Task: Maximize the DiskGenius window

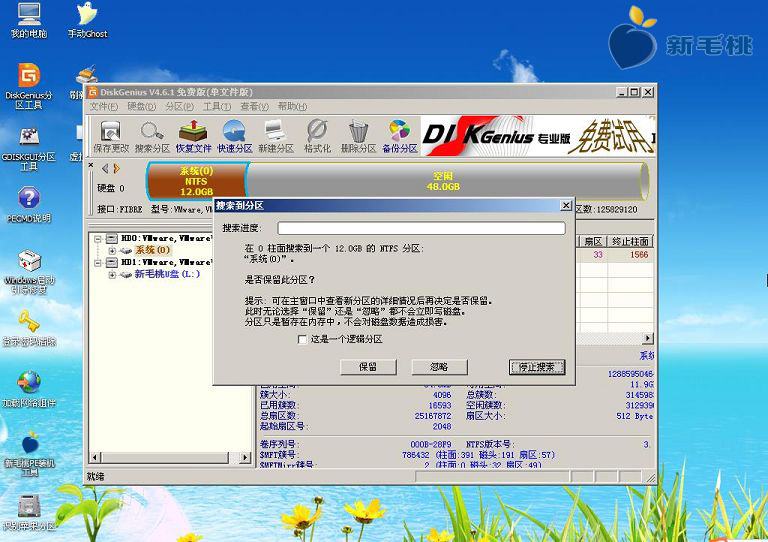Action: pos(634,92)
